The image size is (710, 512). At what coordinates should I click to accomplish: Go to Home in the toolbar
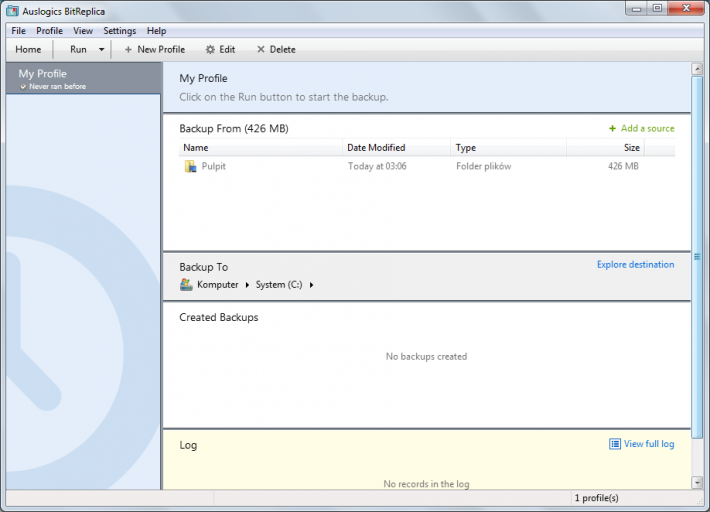[x=28, y=49]
